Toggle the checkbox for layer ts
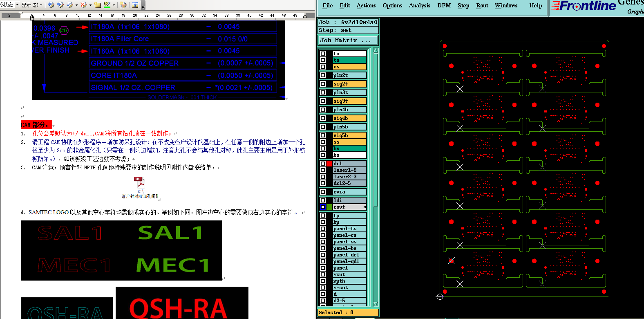This screenshot has height=319, width=644. coord(323,60)
